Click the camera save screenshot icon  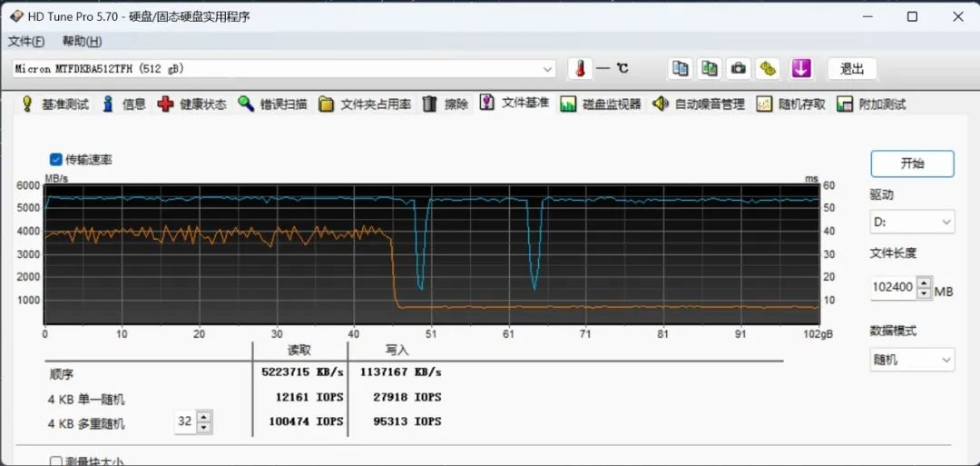(x=740, y=69)
